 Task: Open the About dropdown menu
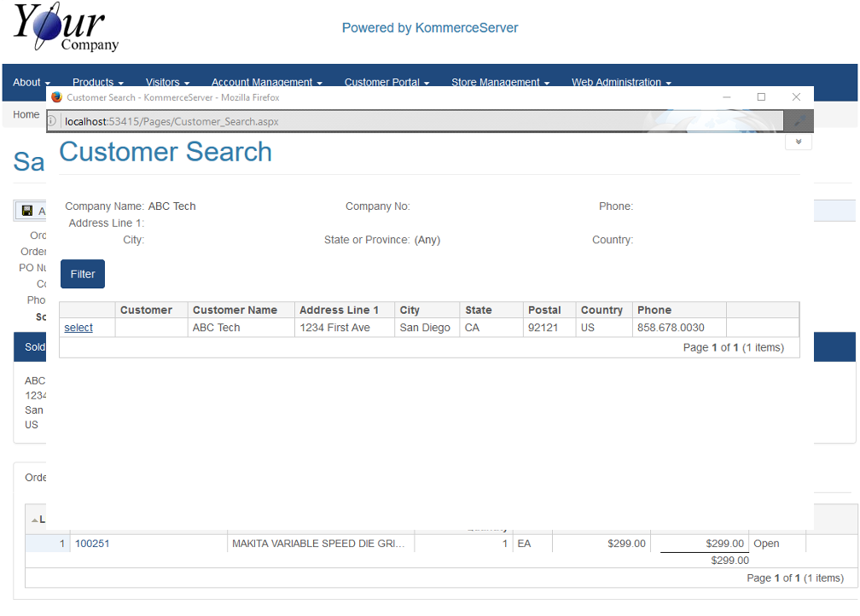point(31,83)
